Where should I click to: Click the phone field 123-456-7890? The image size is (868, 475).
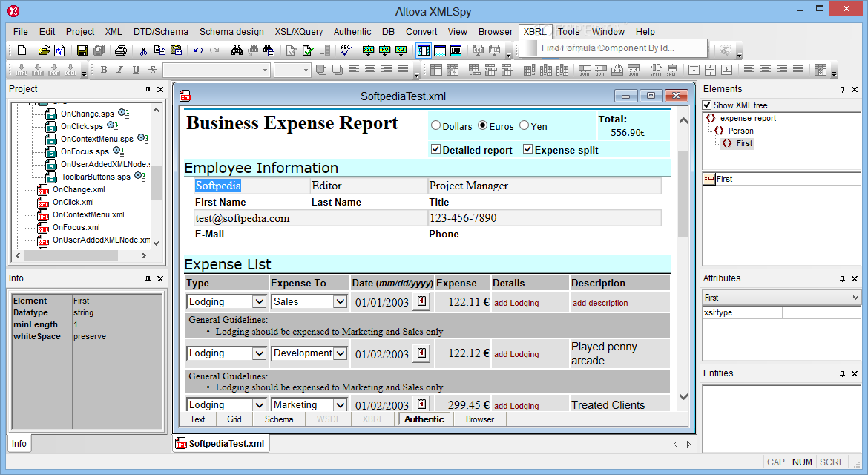[545, 218]
